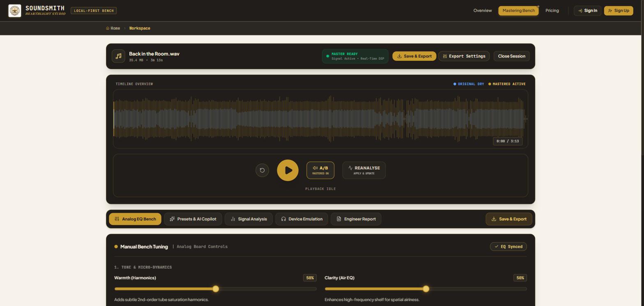This screenshot has height=306, width=644.
Task: Click the Soundsmith logo icon
Action: [x=15, y=11]
